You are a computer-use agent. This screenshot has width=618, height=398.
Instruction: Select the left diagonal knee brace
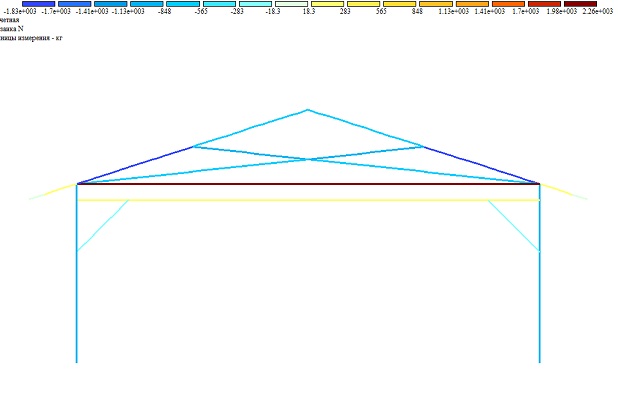(102, 225)
